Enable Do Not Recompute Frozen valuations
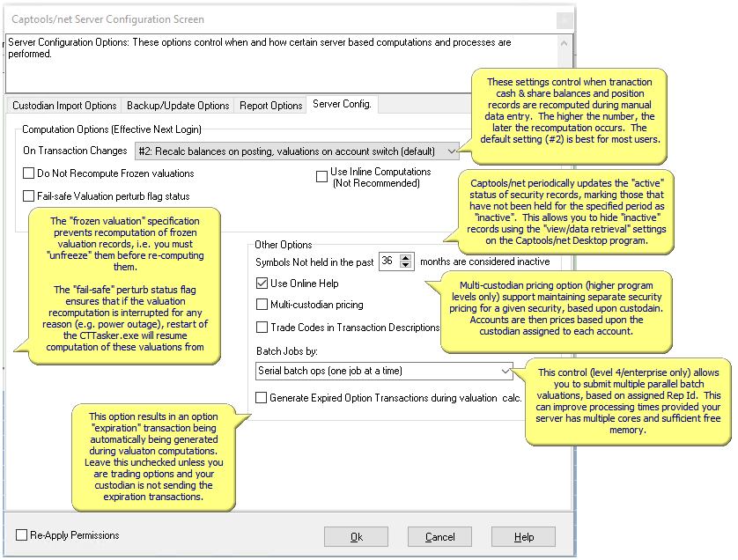The height and width of the screenshot is (560, 738). (x=27, y=173)
